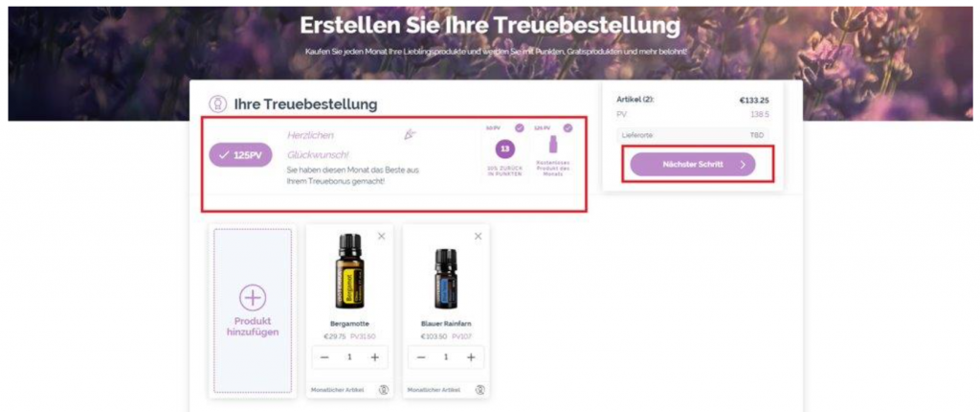980x412 pixels.
Task: Decrease Blauer Rainfarn quantity with minus
Action: point(421,356)
